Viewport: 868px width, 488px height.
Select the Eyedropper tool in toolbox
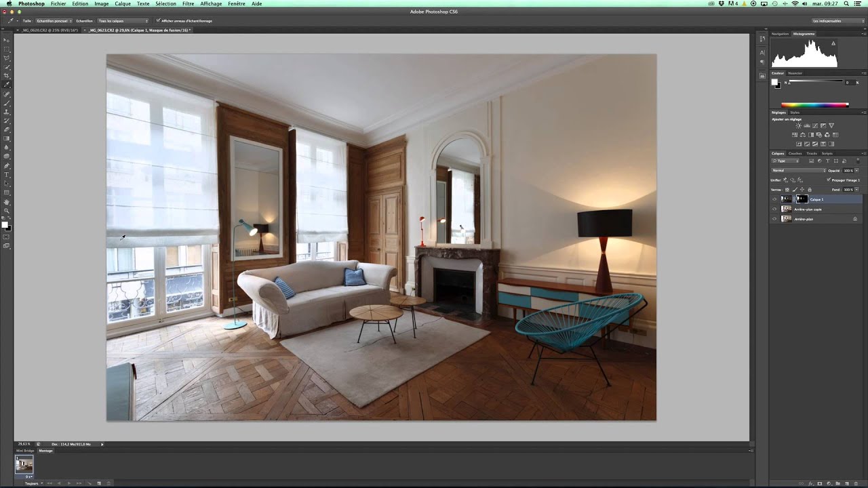pyautogui.click(x=6, y=85)
